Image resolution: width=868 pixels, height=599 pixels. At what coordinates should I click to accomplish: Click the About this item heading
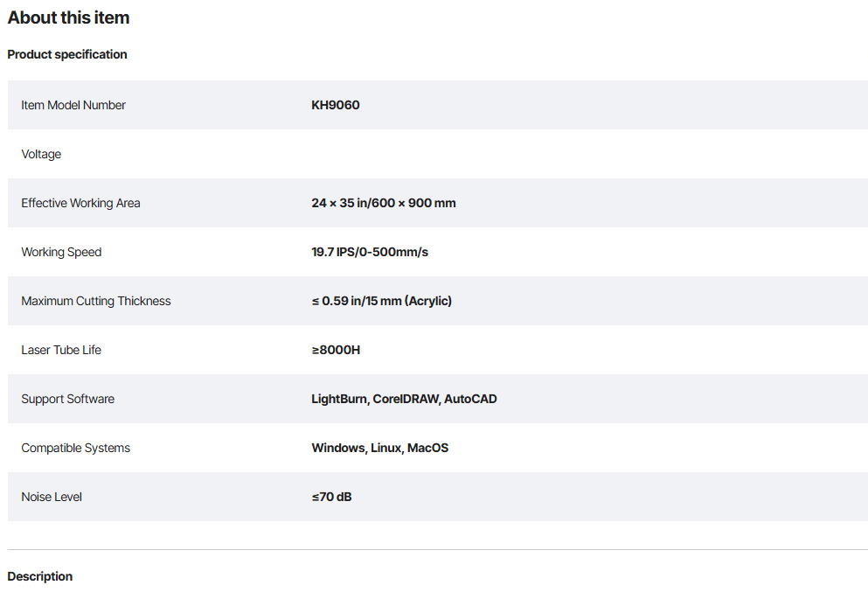click(x=68, y=17)
